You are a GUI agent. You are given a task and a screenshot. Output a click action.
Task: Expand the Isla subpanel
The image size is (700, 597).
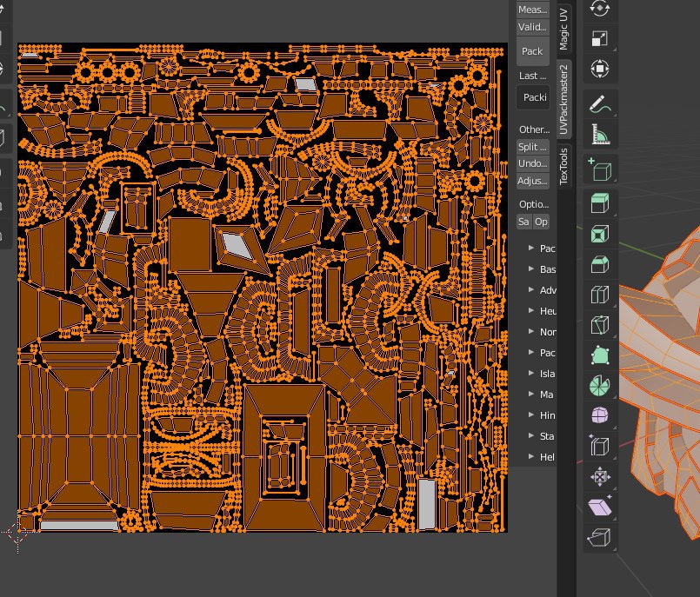pos(531,373)
